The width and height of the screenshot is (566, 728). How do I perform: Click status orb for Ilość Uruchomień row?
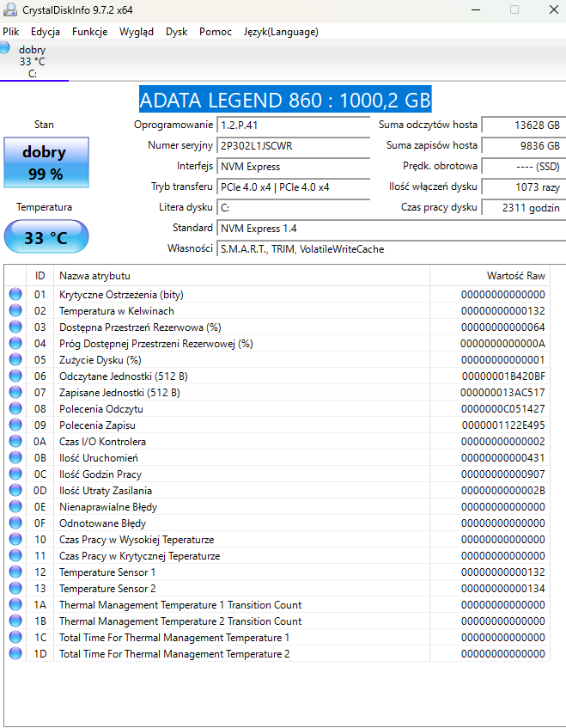pos(15,457)
